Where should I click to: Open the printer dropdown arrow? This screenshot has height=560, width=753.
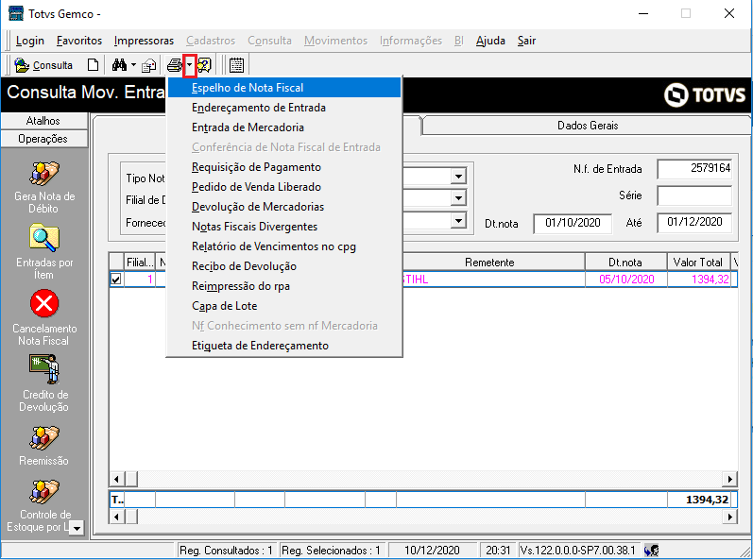(x=190, y=65)
